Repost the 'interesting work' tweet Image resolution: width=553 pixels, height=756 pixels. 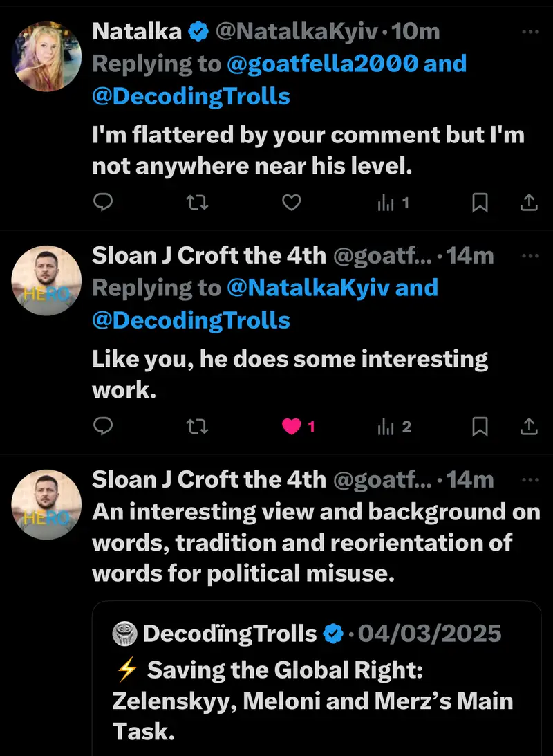pos(197,426)
